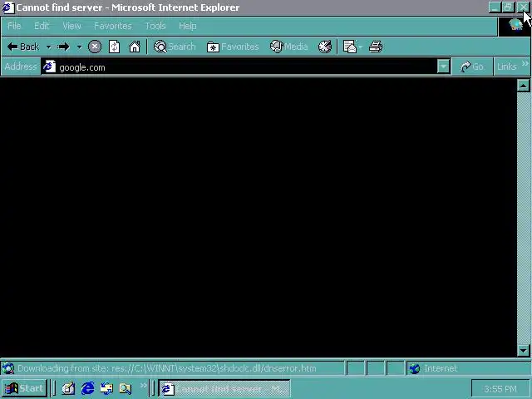Refresh the page with the Refresh icon

point(115,47)
